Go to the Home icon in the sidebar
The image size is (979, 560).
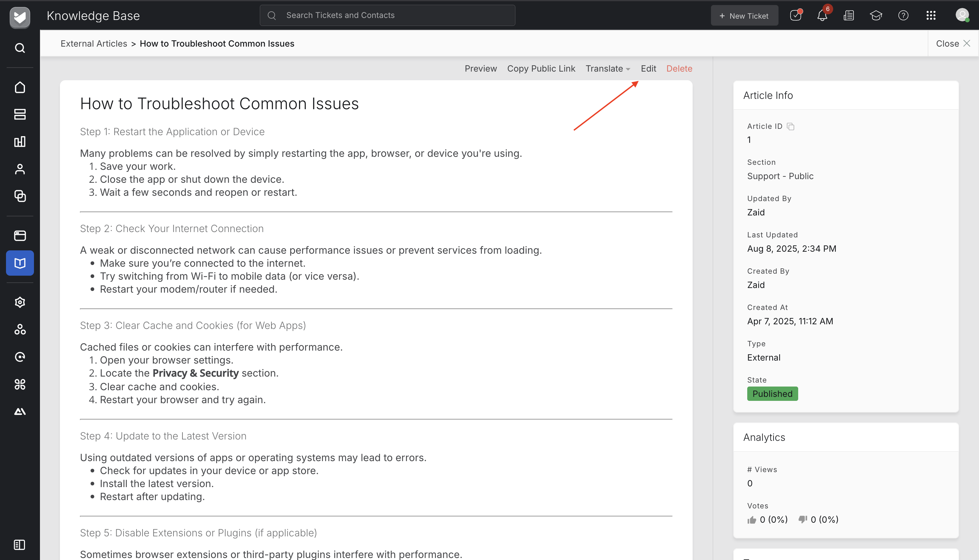click(x=20, y=87)
